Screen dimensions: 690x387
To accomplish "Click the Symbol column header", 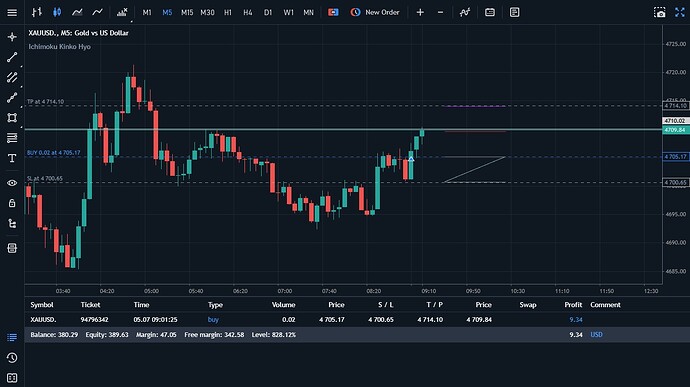I will point(42,305).
